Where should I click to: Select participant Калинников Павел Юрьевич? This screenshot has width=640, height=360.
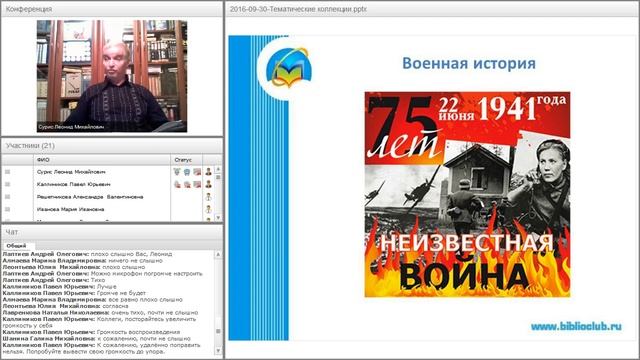(73, 184)
